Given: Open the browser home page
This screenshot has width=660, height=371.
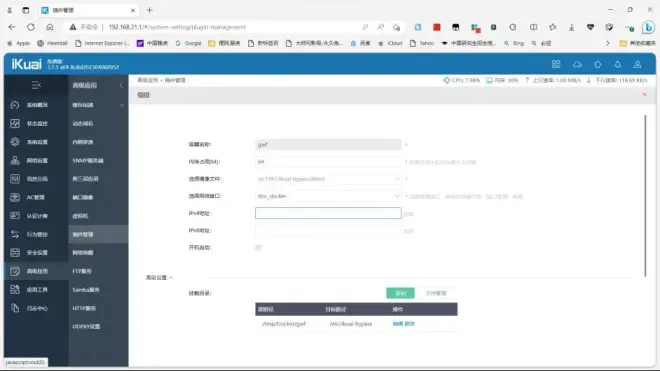Looking at the screenshot, I should click(50, 27).
